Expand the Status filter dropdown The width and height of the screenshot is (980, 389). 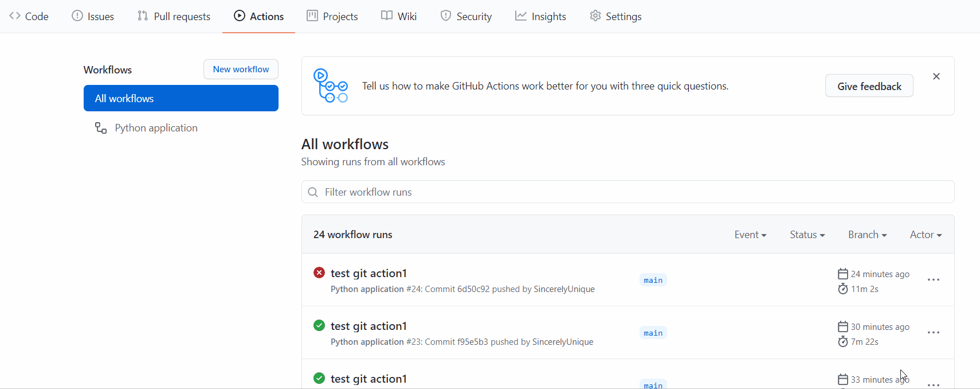pyautogui.click(x=807, y=235)
